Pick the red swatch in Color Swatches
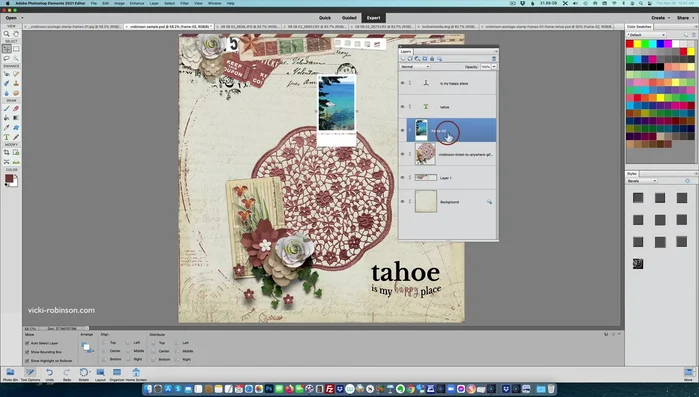The width and height of the screenshot is (699, 397). pos(629,44)
